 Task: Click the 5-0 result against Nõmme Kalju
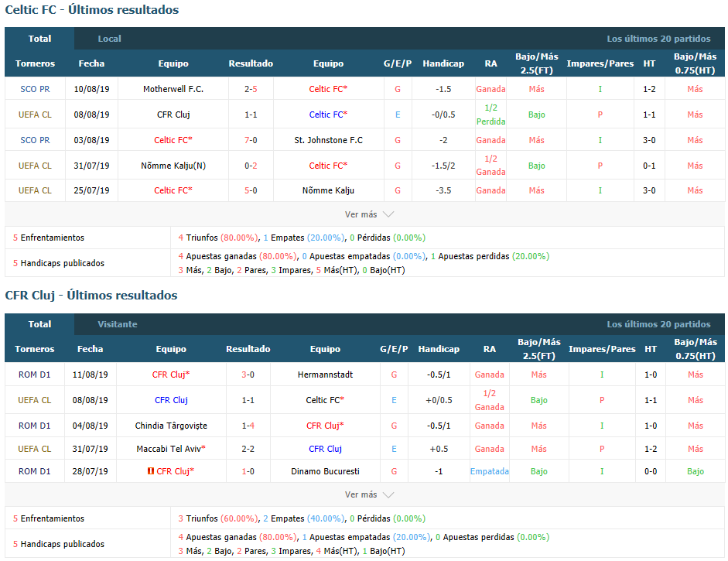(x=251, y=190)
